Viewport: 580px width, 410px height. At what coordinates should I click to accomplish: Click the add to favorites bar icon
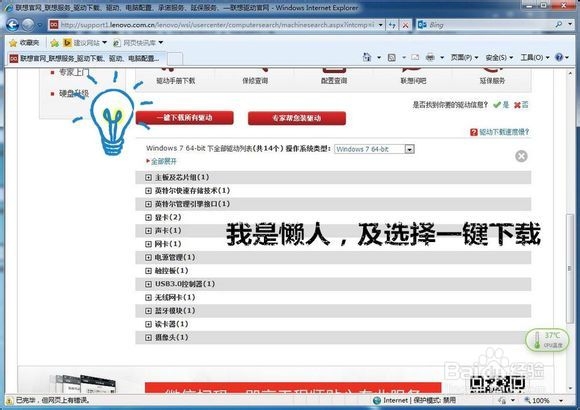[54, 43]
